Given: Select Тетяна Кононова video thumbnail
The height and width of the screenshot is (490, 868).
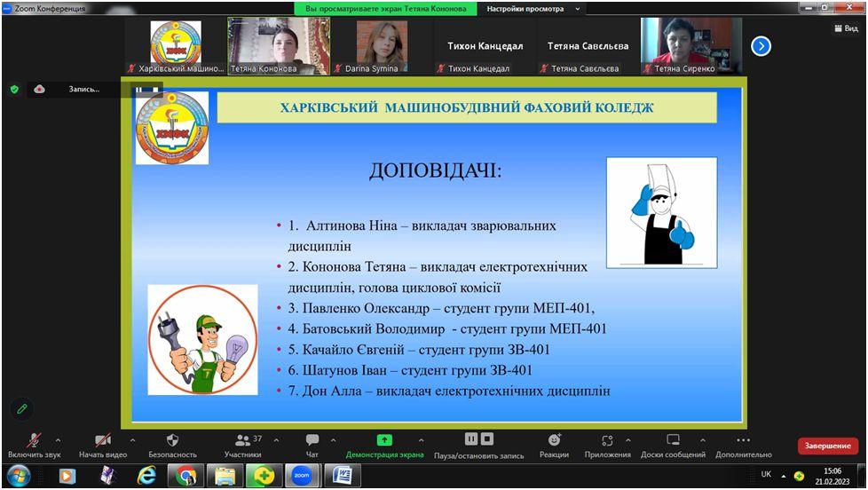Looking at the screenshot, I should coord(279,46).
